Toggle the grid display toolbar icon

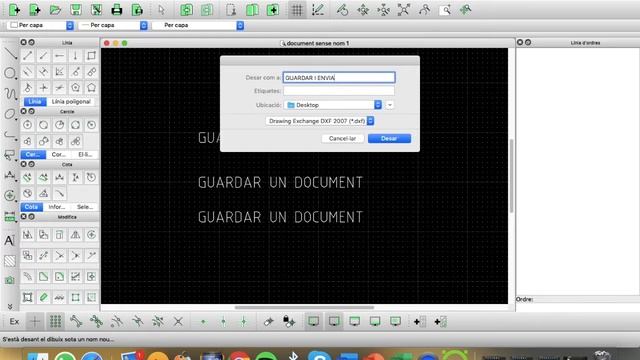[297, 10]
